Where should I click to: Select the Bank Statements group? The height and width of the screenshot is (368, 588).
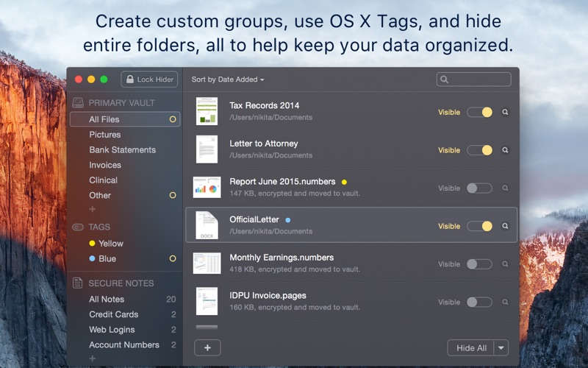coord(122,150)
